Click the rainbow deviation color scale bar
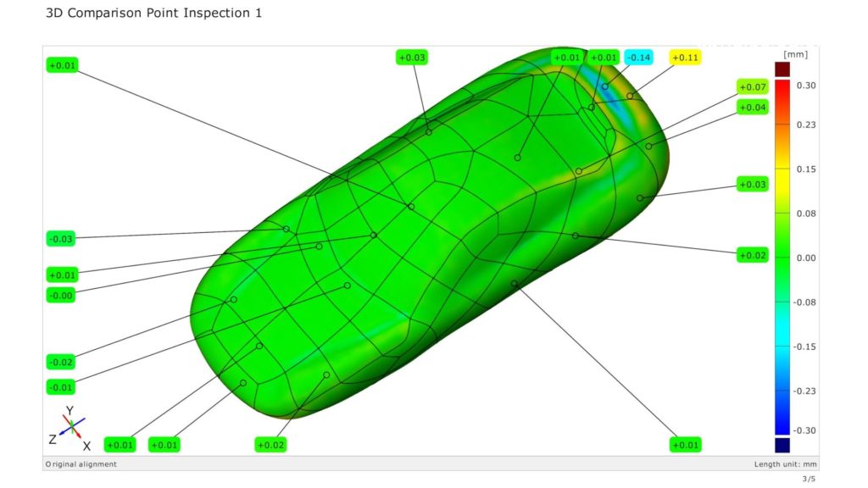 point(782,258)
